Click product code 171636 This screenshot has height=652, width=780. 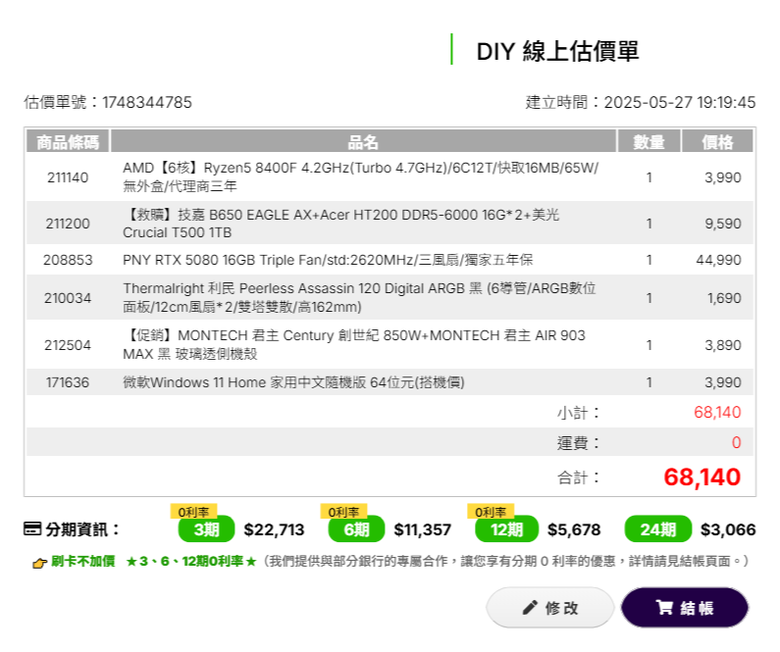pyautogui.click(x=68, y=382)
